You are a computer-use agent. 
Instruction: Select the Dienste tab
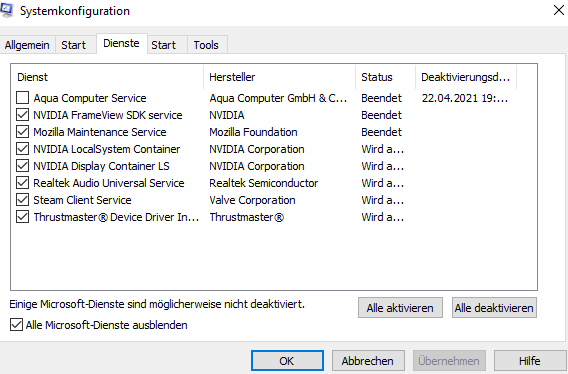[121, 43]
